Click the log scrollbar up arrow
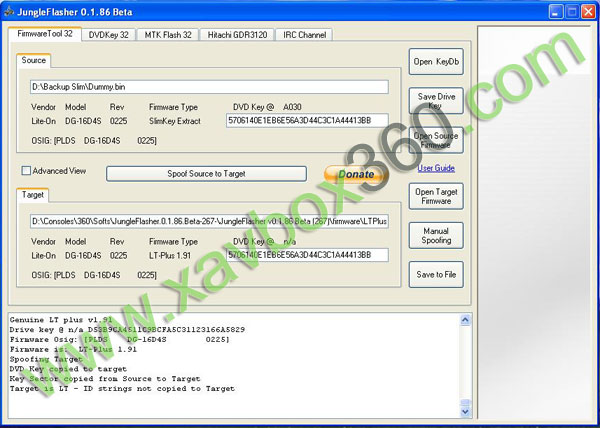This screenshot has height=428, width=600. [x=465, y=320]
